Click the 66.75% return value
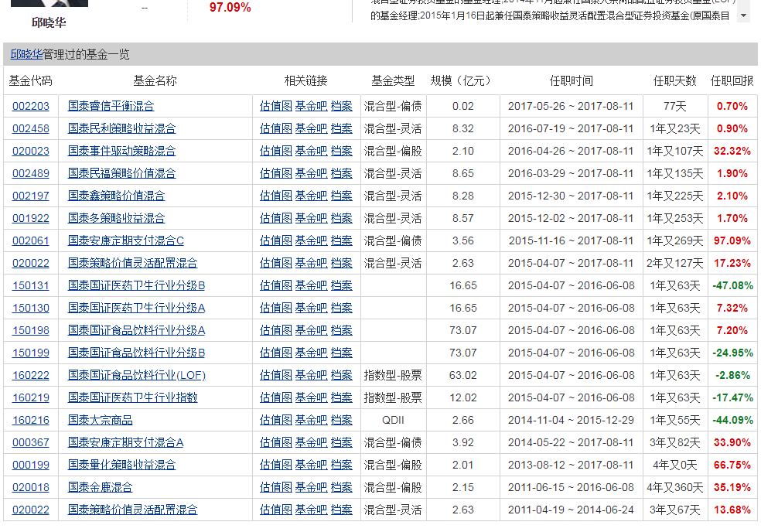The width and height of the screenshot is (761, 532). 732,465
